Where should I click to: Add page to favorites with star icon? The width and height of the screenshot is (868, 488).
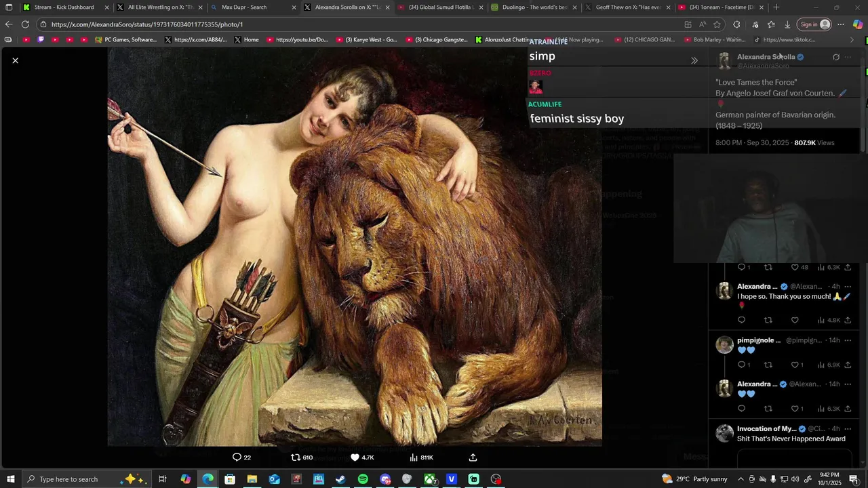[x=717, y=24]
